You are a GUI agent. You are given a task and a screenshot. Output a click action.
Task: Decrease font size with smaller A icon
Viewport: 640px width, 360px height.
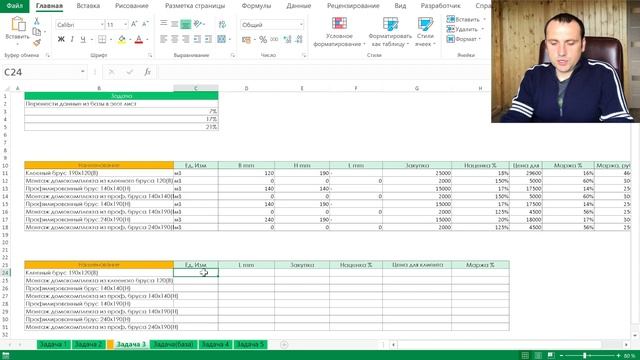pos(145,24)
